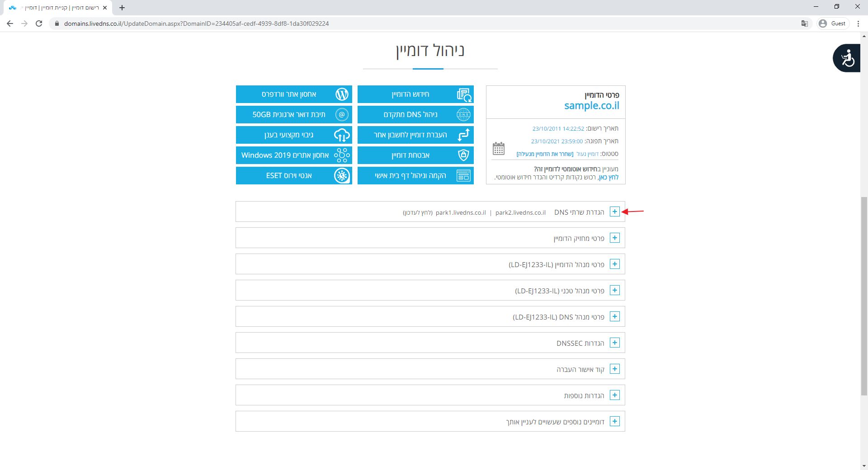Expand the DNSSEC settings section
Screen dimensions: 868x470
[614, 343]
